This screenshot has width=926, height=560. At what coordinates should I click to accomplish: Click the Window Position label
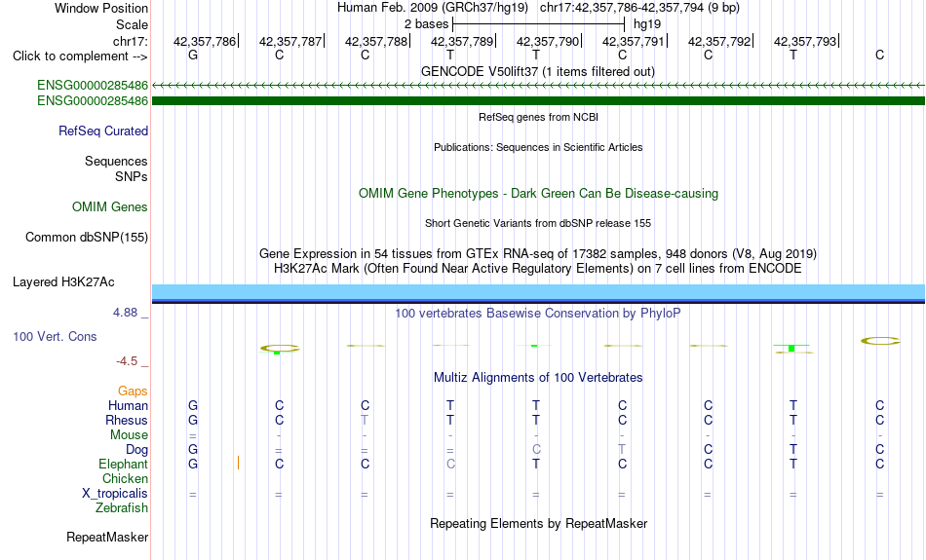(x=101, y=8)
